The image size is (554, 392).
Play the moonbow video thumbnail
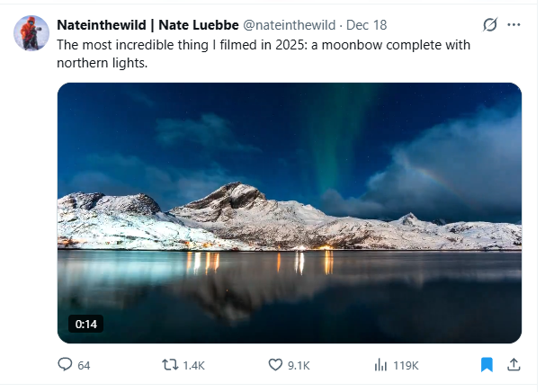(x=289, y=213)
